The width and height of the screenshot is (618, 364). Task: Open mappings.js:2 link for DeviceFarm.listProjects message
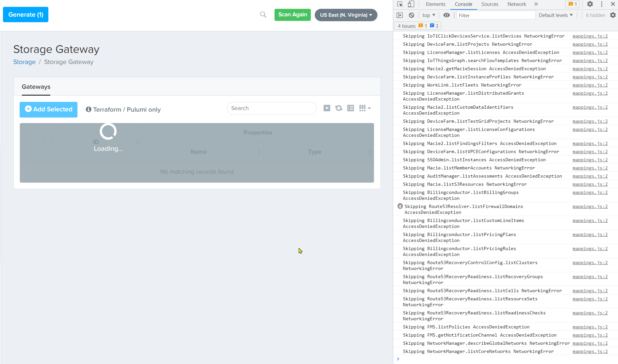coord(590,44)
